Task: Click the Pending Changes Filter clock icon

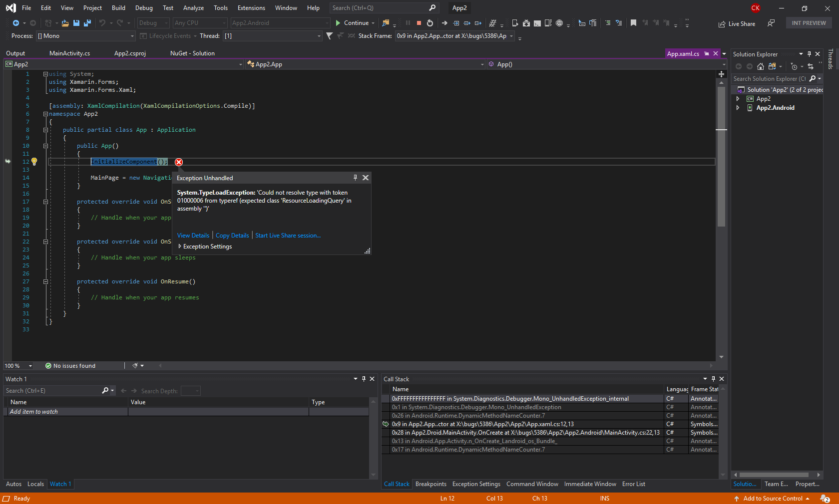Action: 794,66
